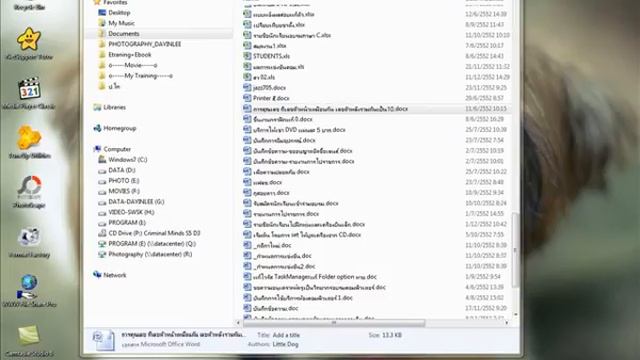The width and height of the screenshot is (640, 360).
Task: Select the Printer docx file
Action: point(271,98)
